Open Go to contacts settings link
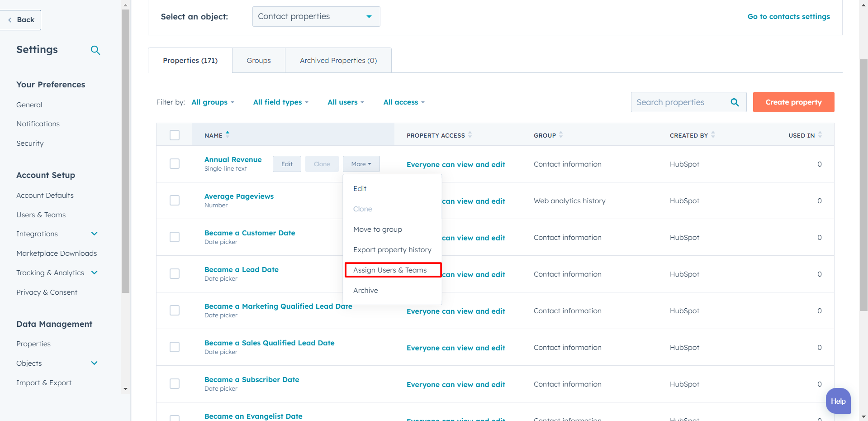This screenshot has height=421, width=868. click(x=788, y=16)
